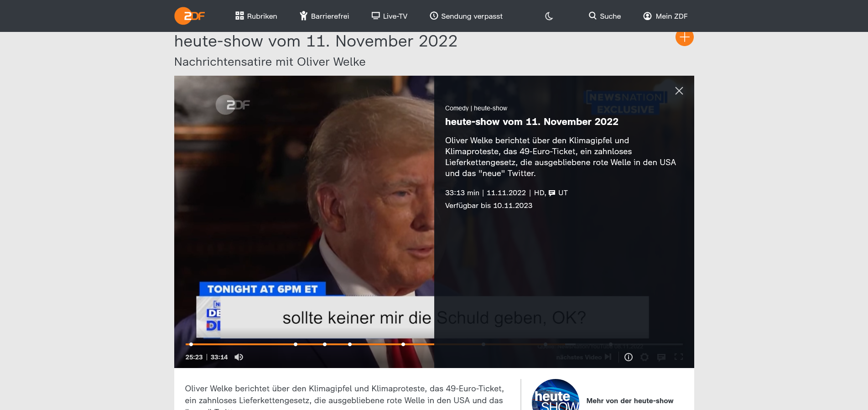Mute the video with speaker icon
Image resolution: width=868 pixels, height=410 pixels.
coord(239,357)
